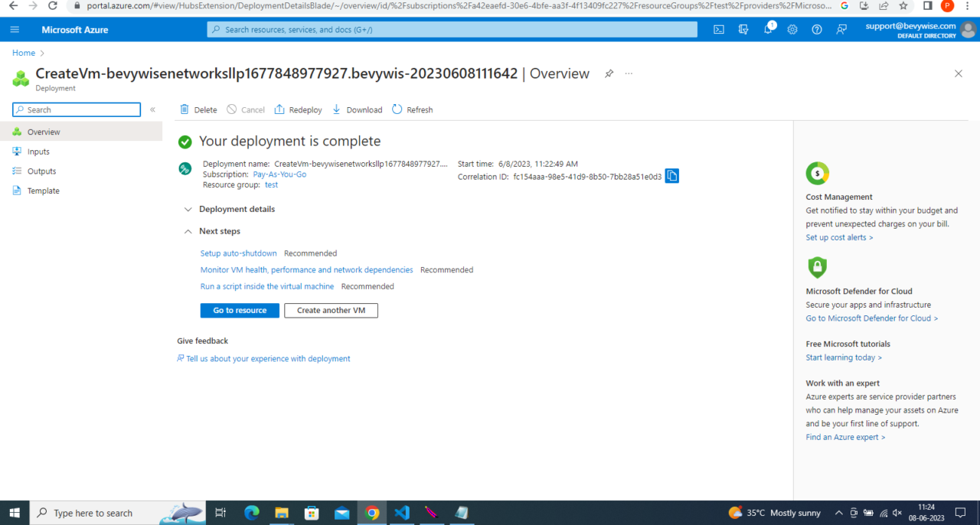Download the deployment details

tap(357, 109)
